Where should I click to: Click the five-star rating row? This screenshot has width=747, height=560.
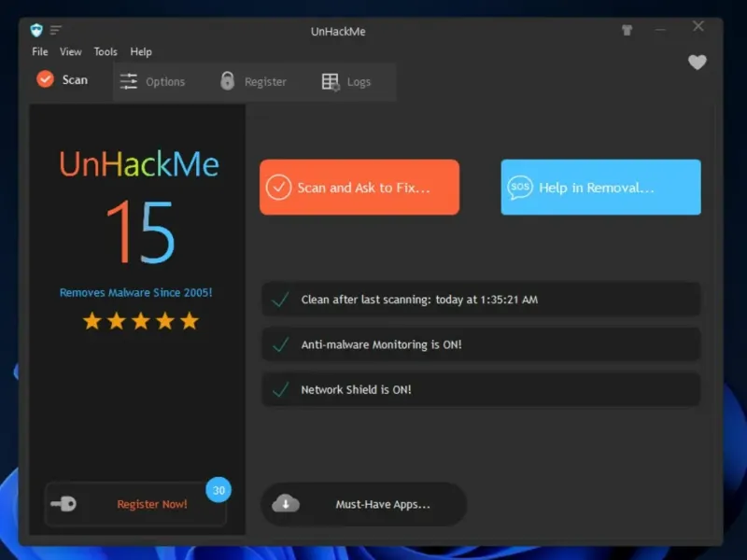[x=141, y=321]
